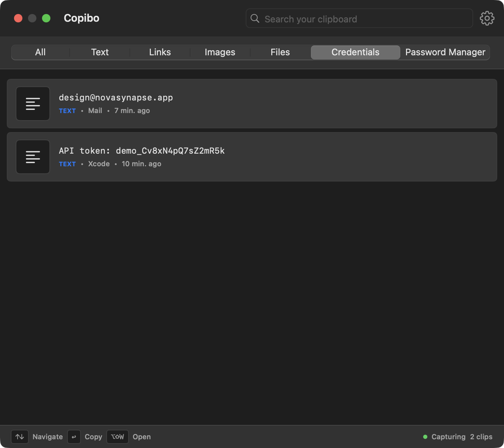Click the Copibo window title
The image size is (504, 448).
(x=81, y=18)
